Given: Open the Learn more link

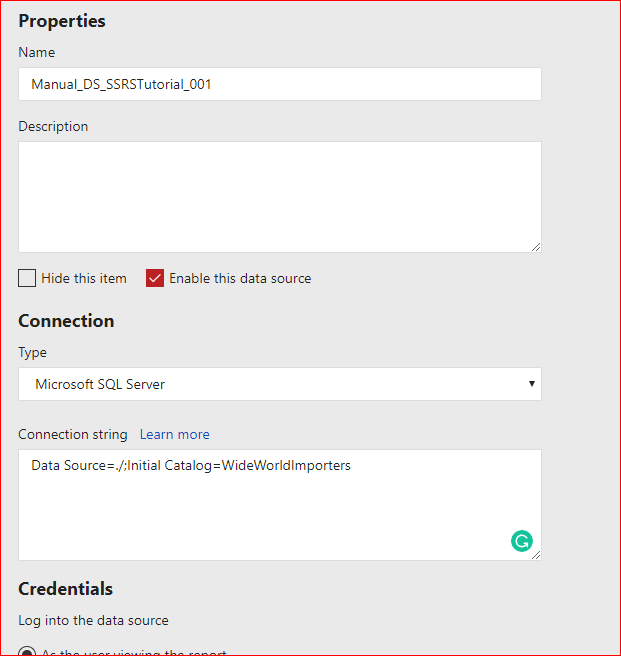Looking at the screenshot, I should (174, 434).
